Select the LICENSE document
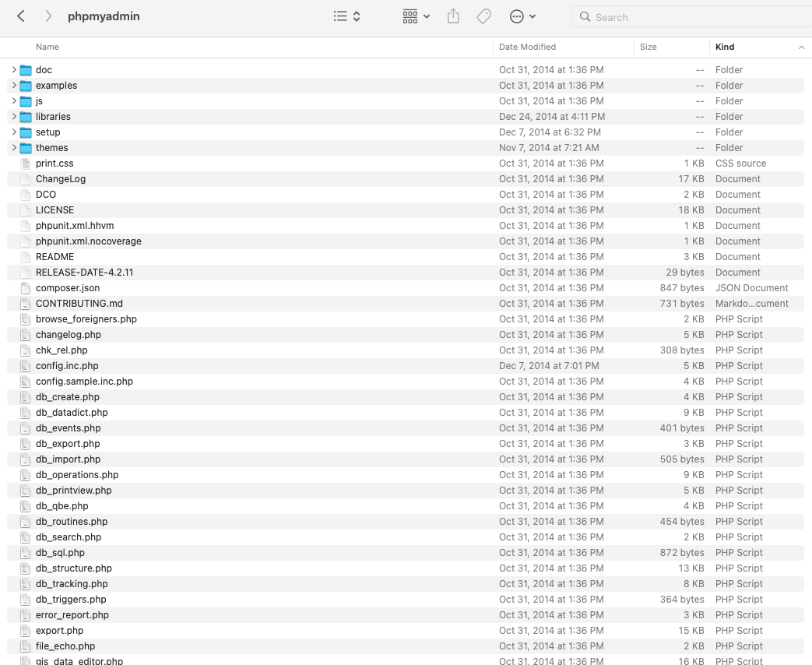The height and width of the screenshot is (665, 812). (x=54, y=209)
